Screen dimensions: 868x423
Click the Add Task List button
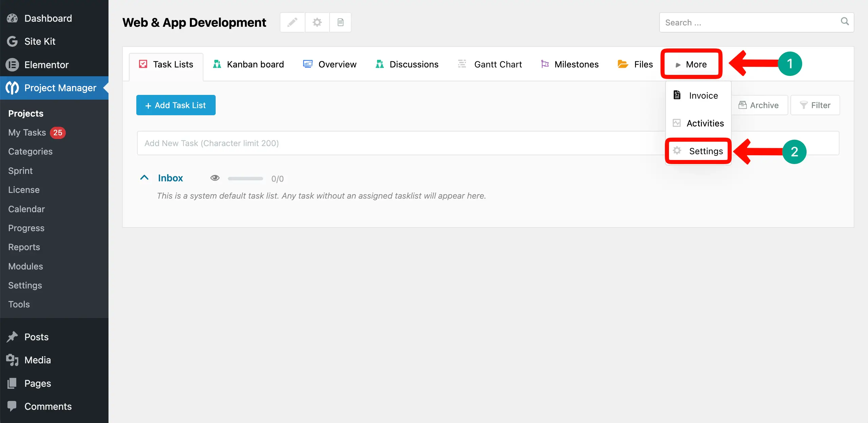176,105
